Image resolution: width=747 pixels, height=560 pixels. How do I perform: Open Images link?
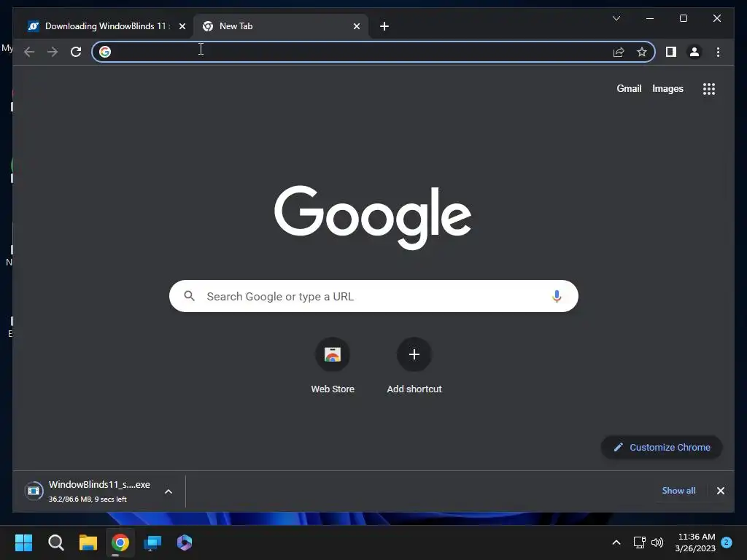click(x=667, y=88)
